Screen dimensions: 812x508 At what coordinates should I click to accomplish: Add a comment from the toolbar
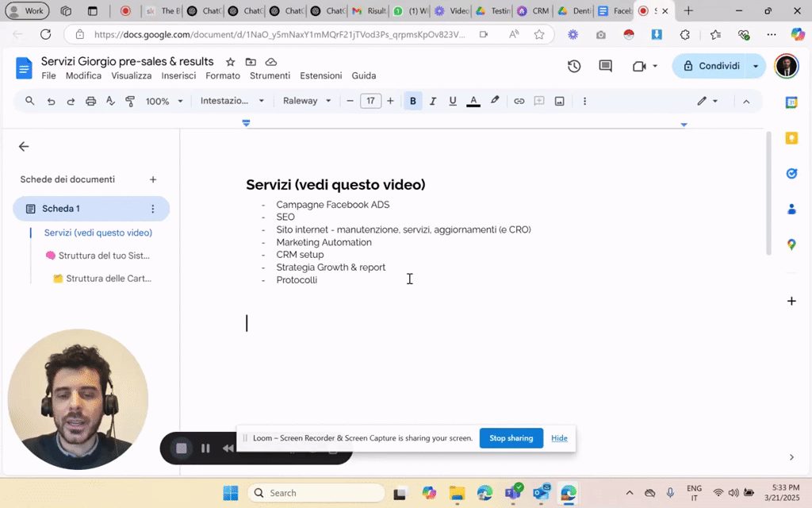pos(539,101)
